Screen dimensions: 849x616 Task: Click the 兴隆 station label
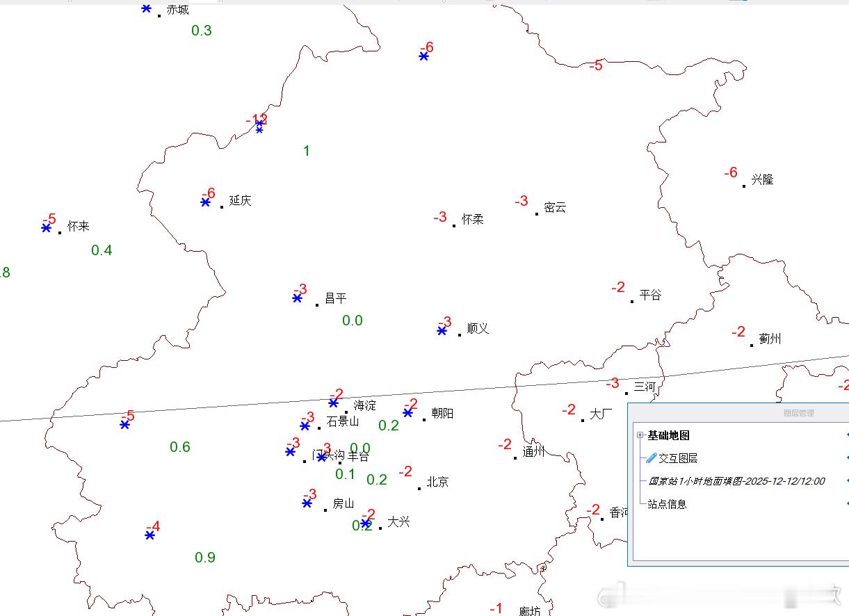point(762,179)
